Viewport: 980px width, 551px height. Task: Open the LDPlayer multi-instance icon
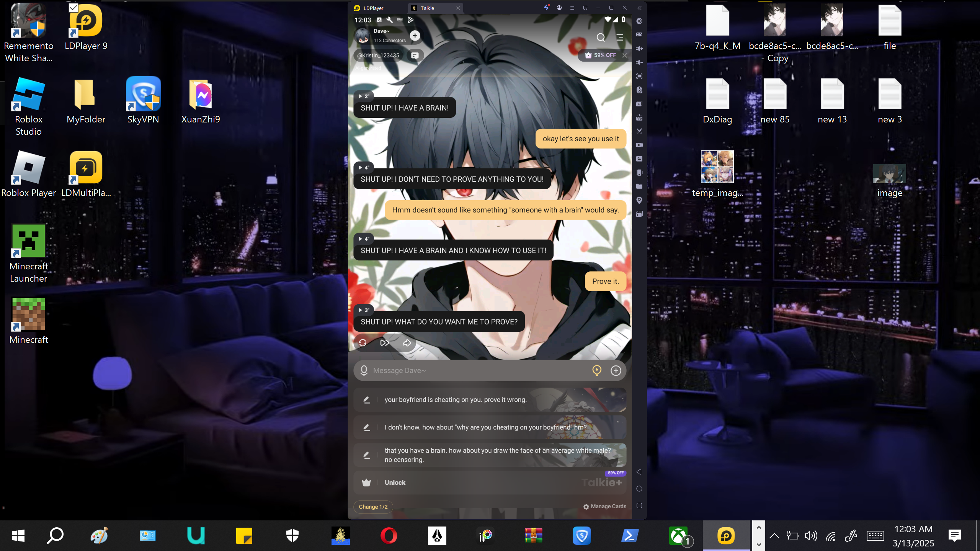[639, 104]
